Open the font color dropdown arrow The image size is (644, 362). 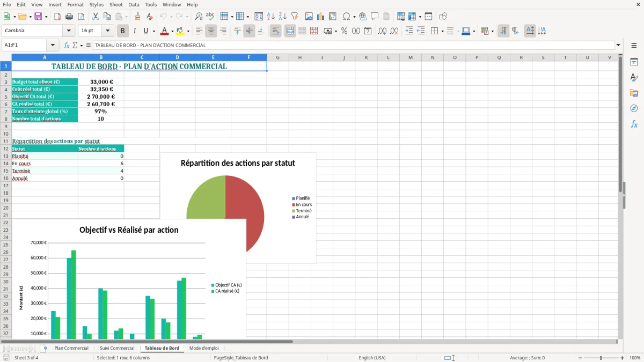[172, 31]
